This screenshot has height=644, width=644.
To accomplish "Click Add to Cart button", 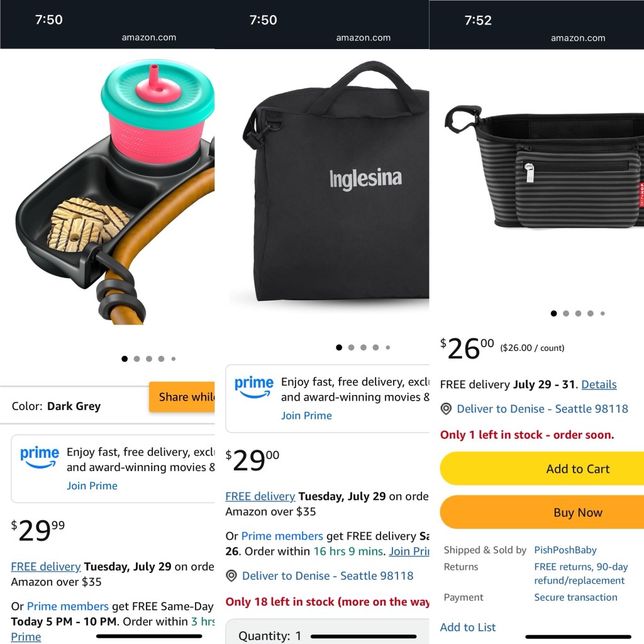I will 541,469.
